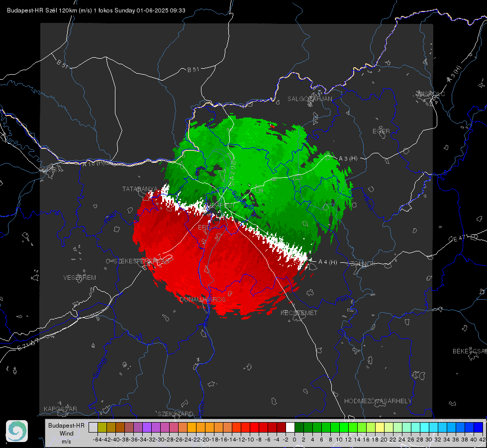Click the Budapest-HR legend title text

(66, 426)
